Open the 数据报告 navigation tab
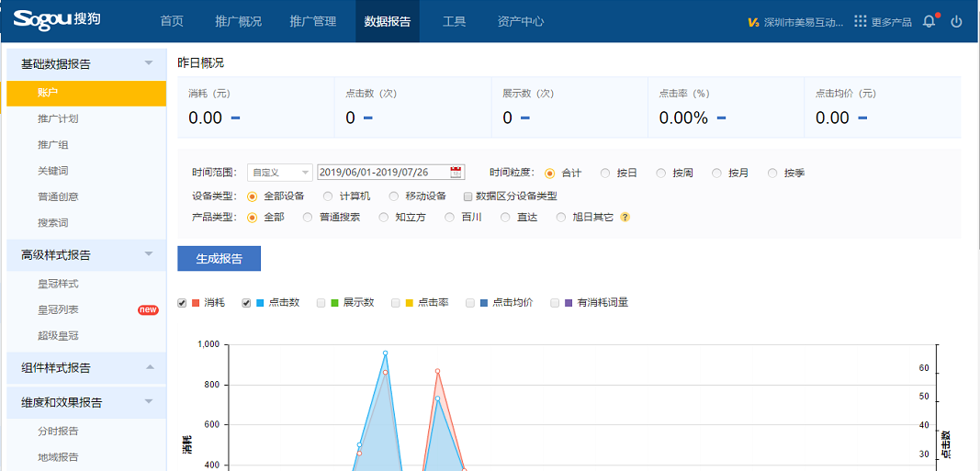Viewport: 980px width, 471px height. (x=388, y=21)
